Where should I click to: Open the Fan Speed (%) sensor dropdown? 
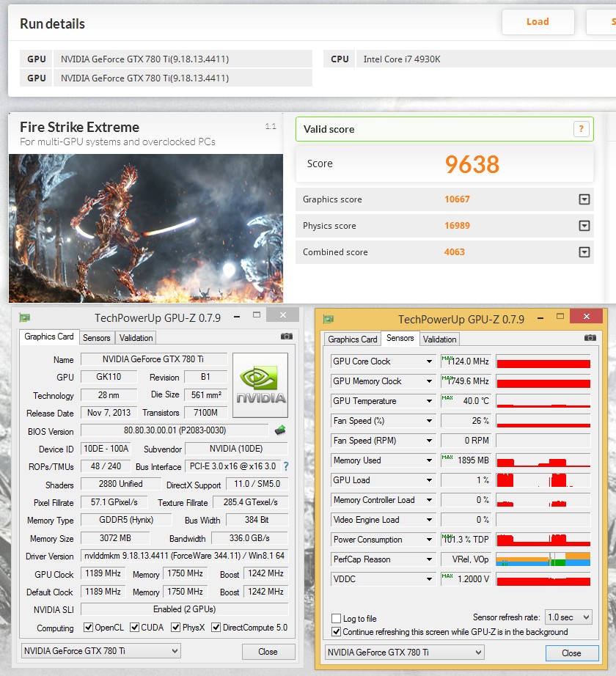coord(429,421)
